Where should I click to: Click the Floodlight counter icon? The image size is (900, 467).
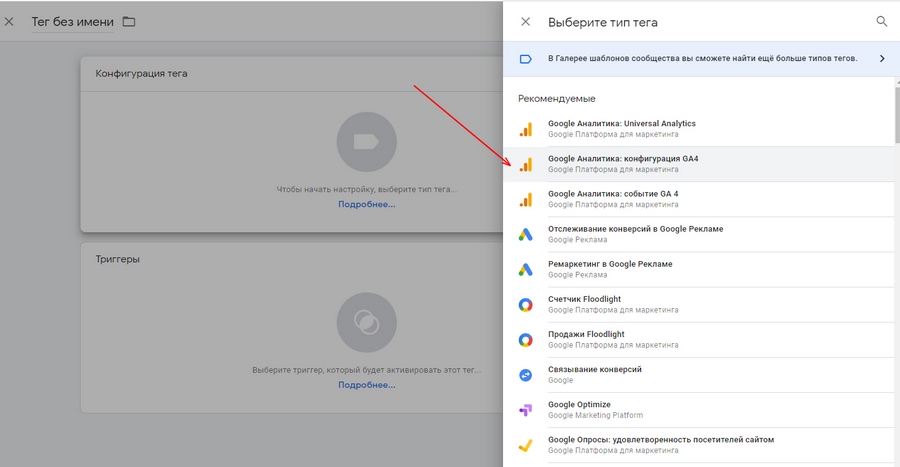click(x=525, y=305)
